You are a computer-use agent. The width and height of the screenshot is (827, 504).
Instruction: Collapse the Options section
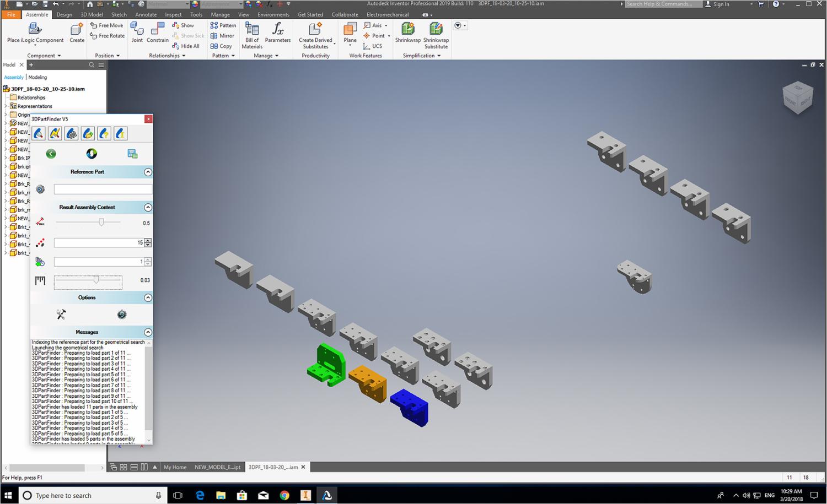[148, 297]
